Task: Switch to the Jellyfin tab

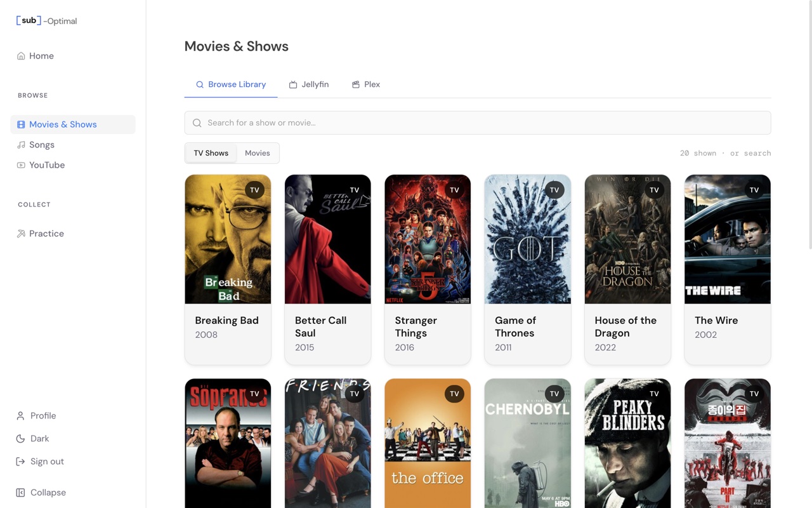Action: pyautogui.click(x=309, y=84)
